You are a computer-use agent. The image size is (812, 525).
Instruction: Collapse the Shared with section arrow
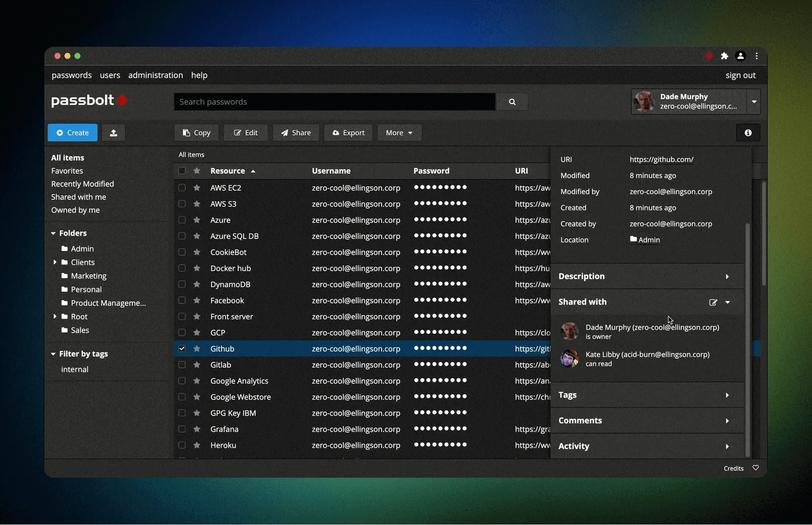click(727, 303)
